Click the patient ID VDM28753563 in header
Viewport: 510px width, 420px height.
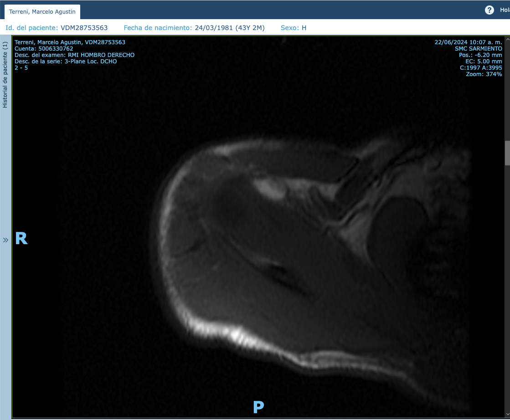coord(84,28)
